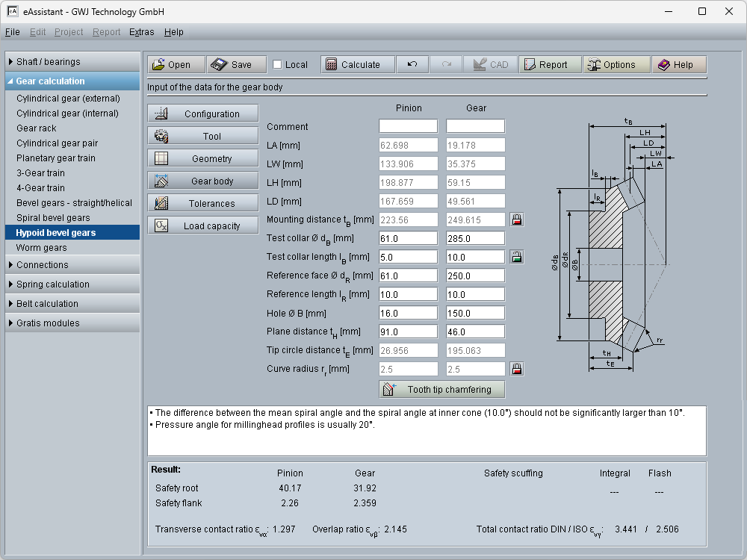Expand the Shaft / bearings section

pos(72,62)
